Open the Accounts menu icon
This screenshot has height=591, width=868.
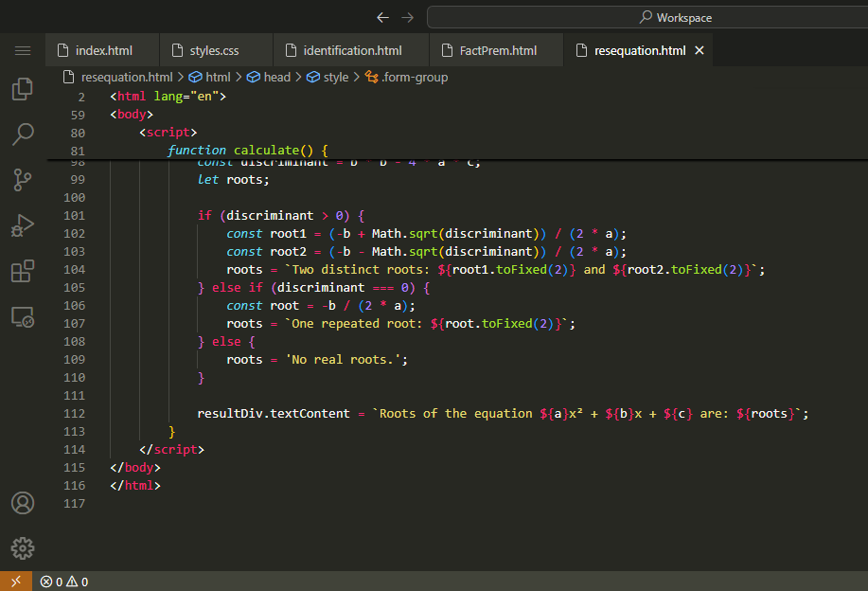pos(23,503)
